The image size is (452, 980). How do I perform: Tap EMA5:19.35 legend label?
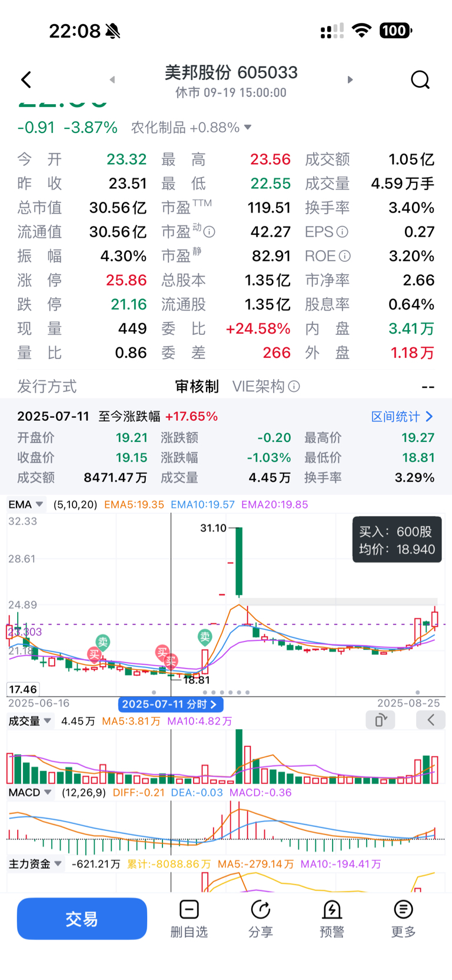pos(134,504)
